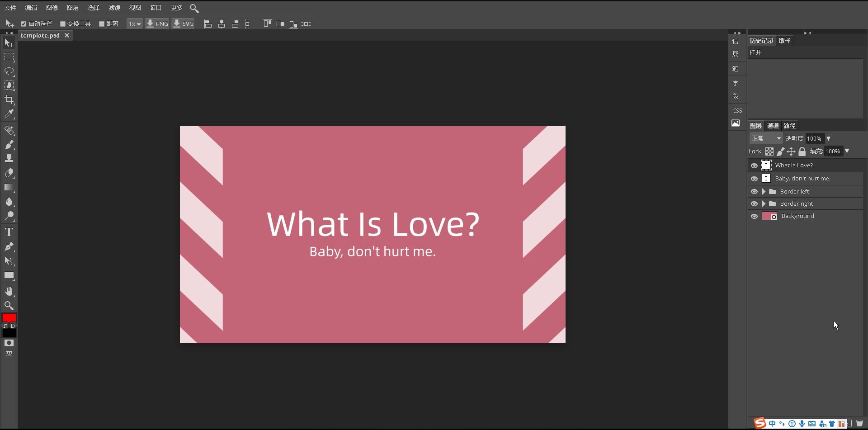868x430 pixels.
Task: Lock layer position cross icon
Action: point(791,151)
